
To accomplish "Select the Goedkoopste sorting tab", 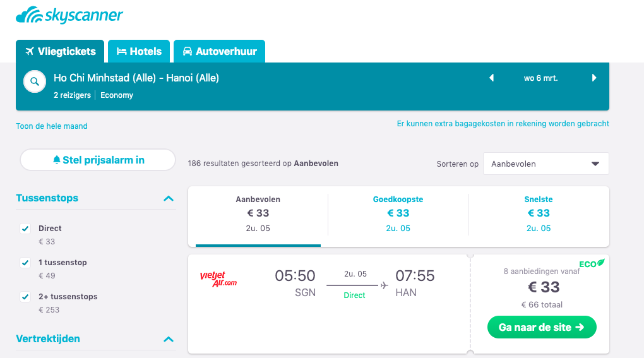I will coord(398,212).
